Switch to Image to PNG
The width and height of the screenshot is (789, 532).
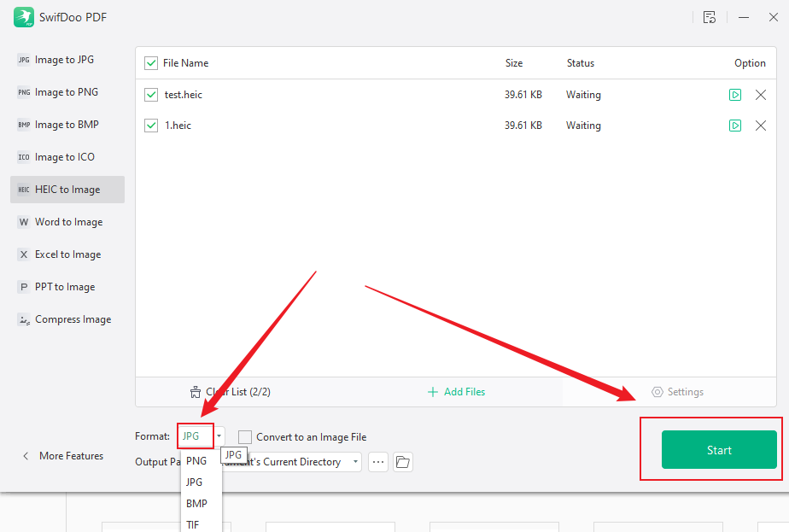pyautogui.click(x=67, y=92)
